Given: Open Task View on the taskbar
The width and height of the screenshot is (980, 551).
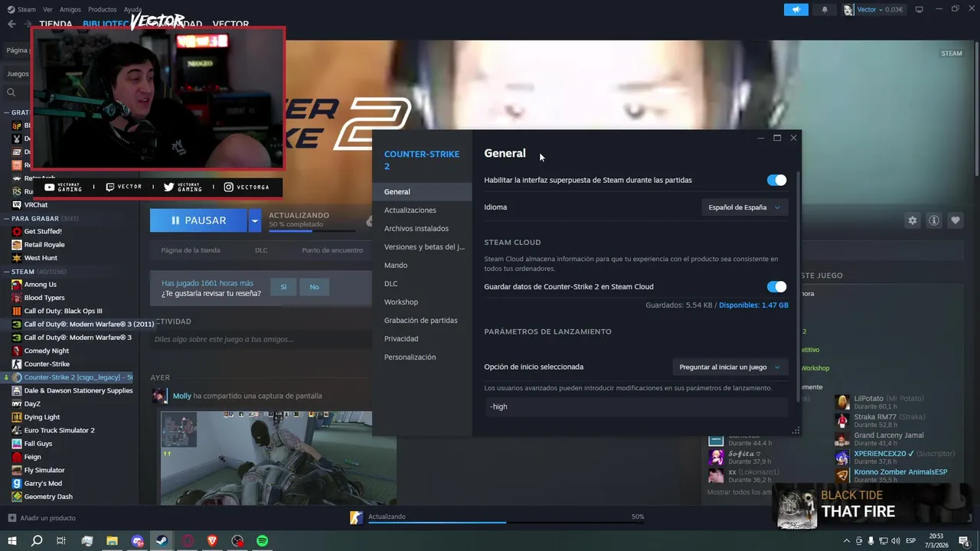Looking at the screenshot, I should (61, 541).
